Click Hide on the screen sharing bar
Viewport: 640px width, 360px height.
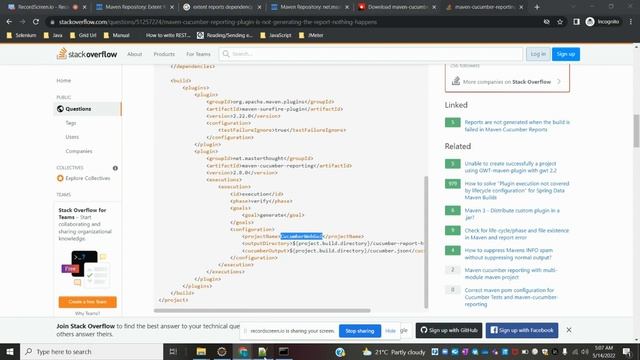click(x=390, y=331)
